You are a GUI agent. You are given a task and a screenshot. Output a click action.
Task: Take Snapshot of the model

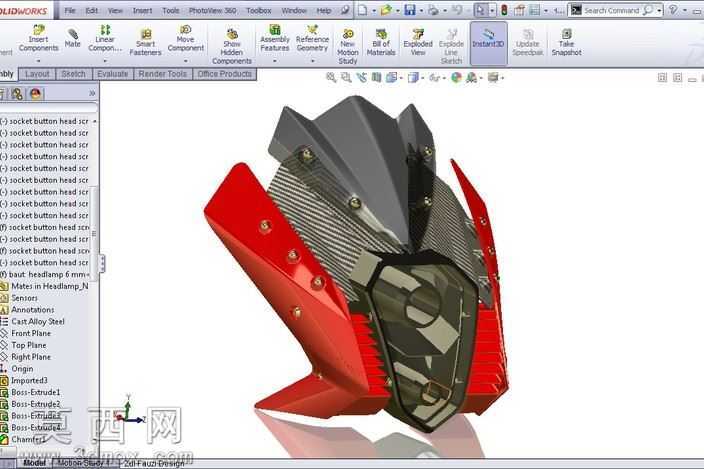566,42
